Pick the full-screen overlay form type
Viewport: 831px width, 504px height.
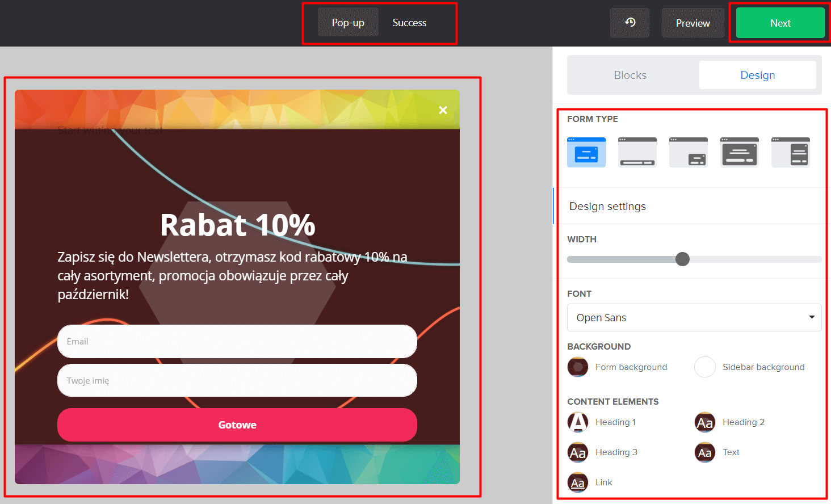click(x=739, y=152)
